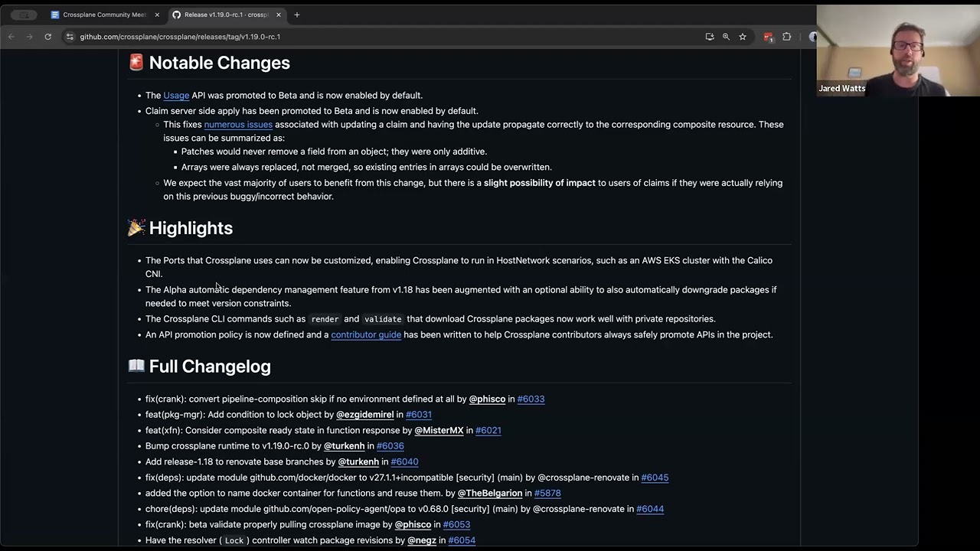Bookmark this page with the star icon

pos(743,37)
